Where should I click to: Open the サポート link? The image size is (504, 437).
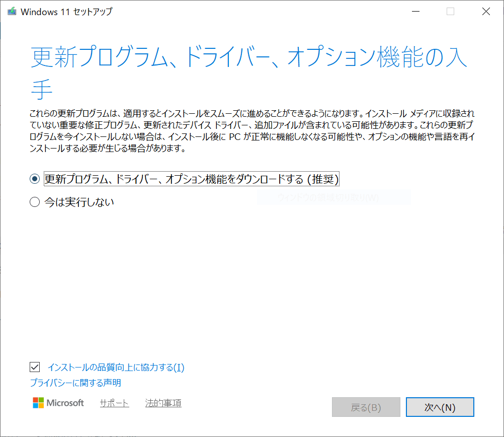click(x=114, y=403)
